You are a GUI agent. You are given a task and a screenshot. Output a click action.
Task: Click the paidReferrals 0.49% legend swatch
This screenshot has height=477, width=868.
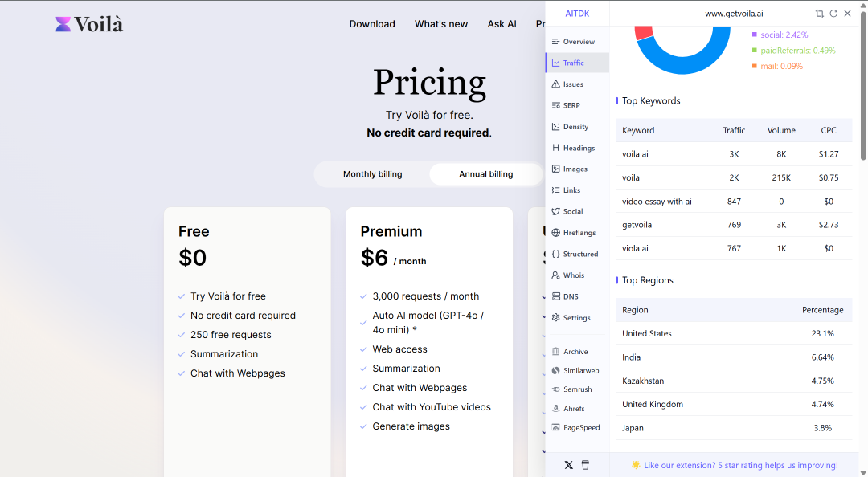coord(754,51)
